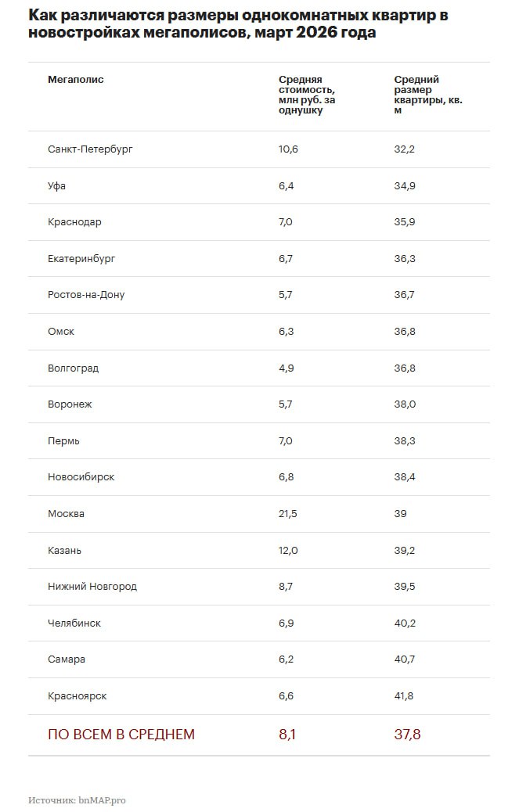Click Волгоград price value 4,9

click(x=286, y=368)
